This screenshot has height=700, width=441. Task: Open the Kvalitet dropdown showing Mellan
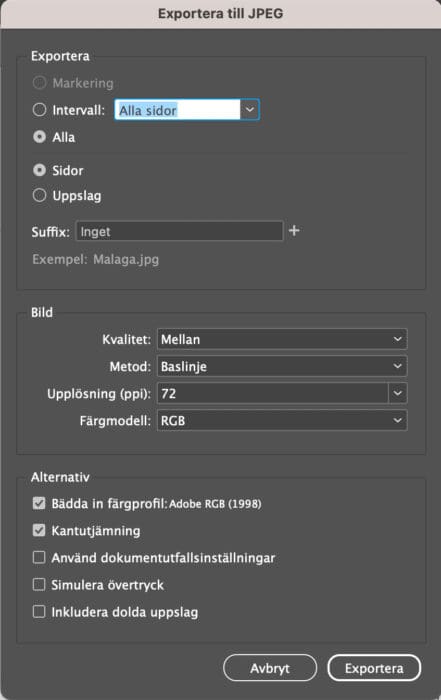click(282, 339)
